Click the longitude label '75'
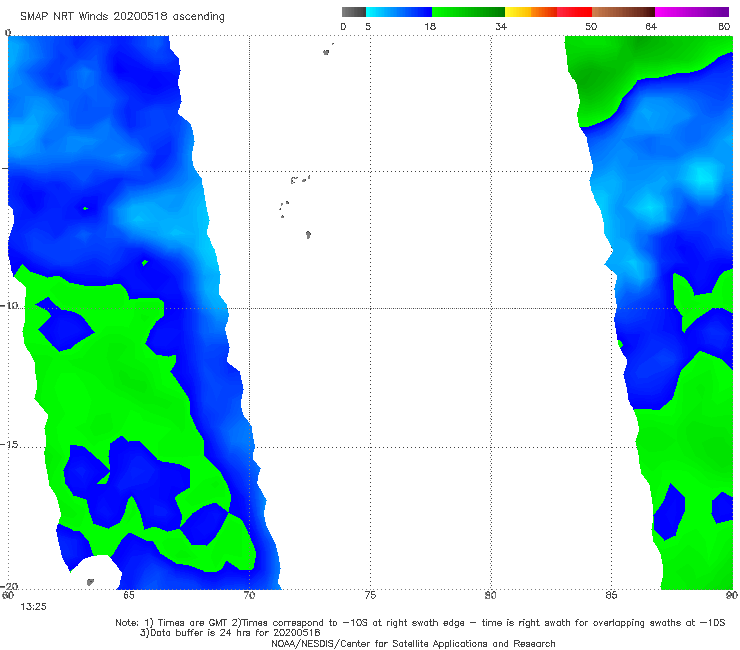740x650 pixels. click(x=370, y=595)
